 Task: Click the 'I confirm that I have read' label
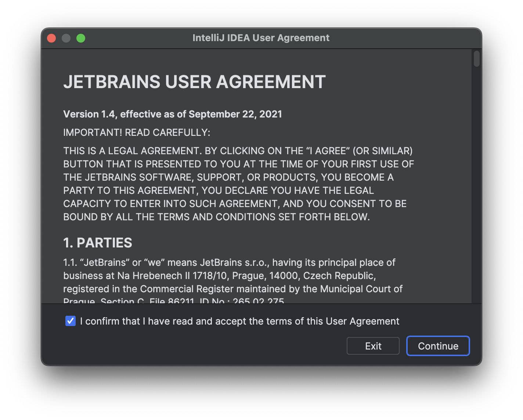(239, 321)
